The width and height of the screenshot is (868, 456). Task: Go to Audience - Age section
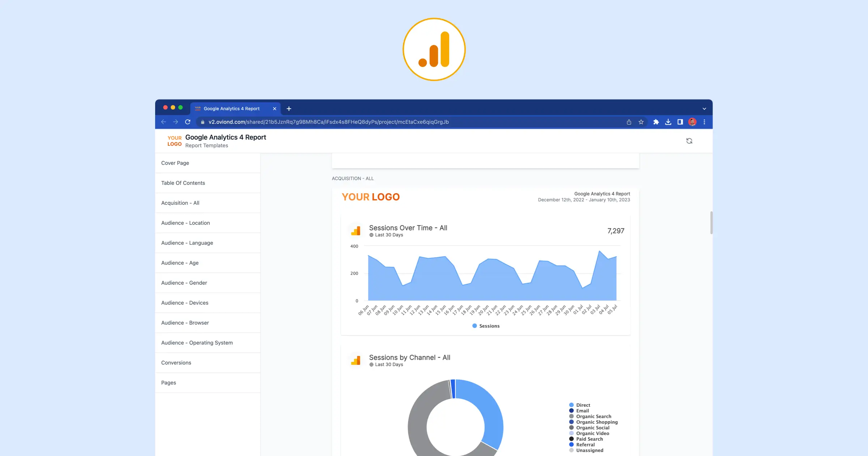pyautogui.click(x=208, y=263)
